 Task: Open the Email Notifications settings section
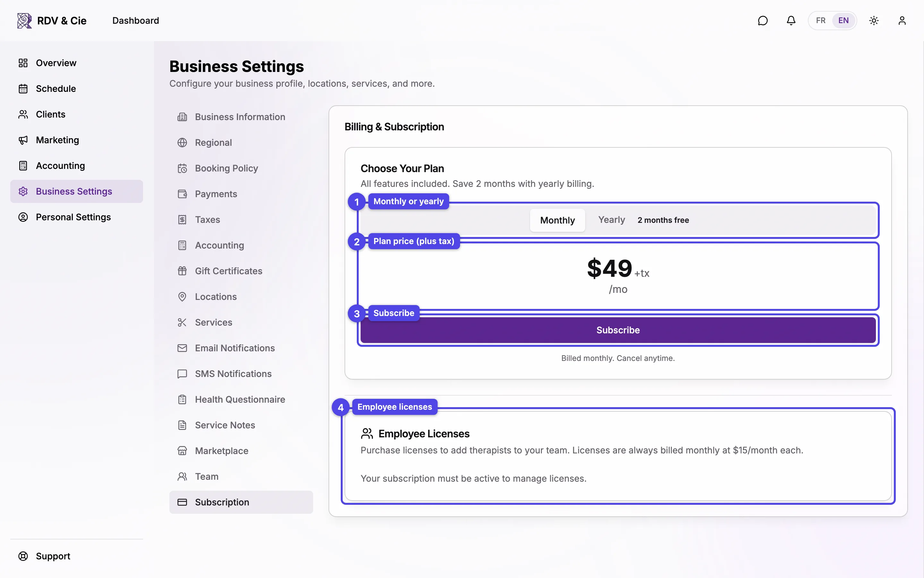point(241,348)
